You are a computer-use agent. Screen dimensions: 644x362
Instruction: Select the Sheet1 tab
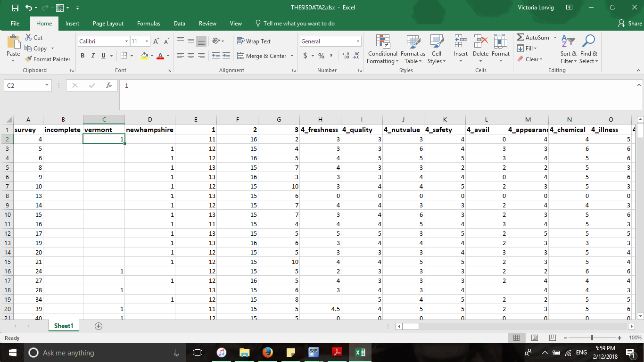(x=63, y=325)
